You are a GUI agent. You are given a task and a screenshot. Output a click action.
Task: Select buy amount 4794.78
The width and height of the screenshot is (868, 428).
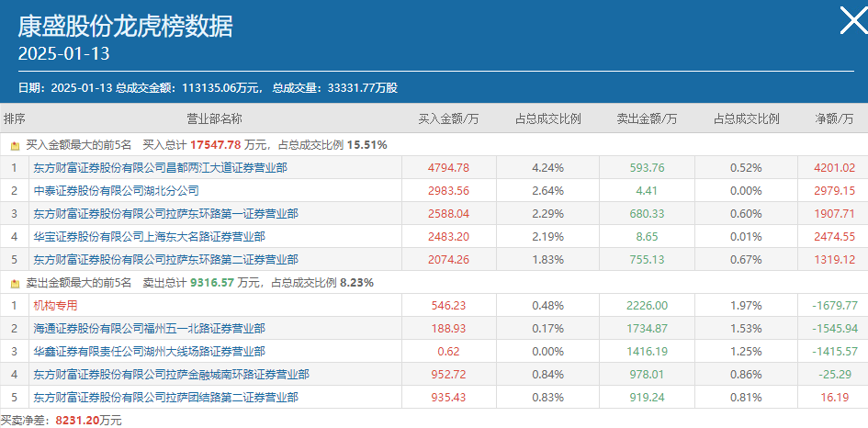[x=448, y=168]
